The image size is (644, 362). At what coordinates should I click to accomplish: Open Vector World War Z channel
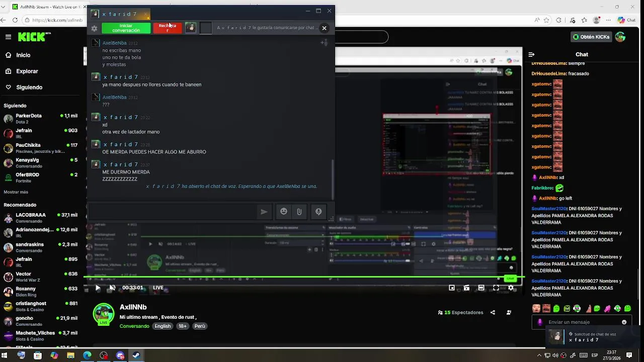[x=41, y=277]
